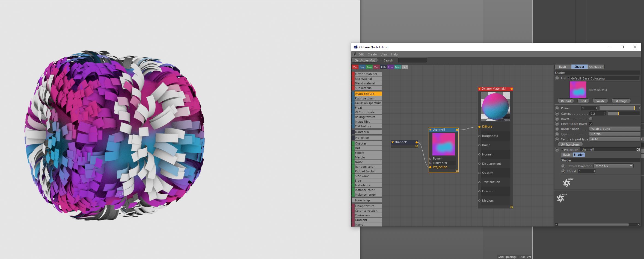Toggle the purple Ems node filter
Image resolution: width=644 pixels, height=259 pixels.
(x=390, y=67)
